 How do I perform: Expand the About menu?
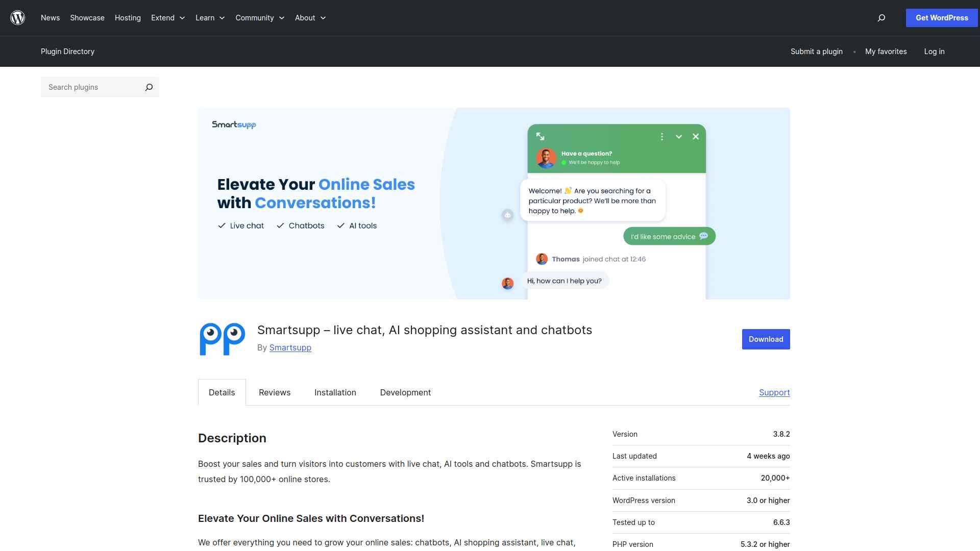pyautogui.click(x=310, y=18)
